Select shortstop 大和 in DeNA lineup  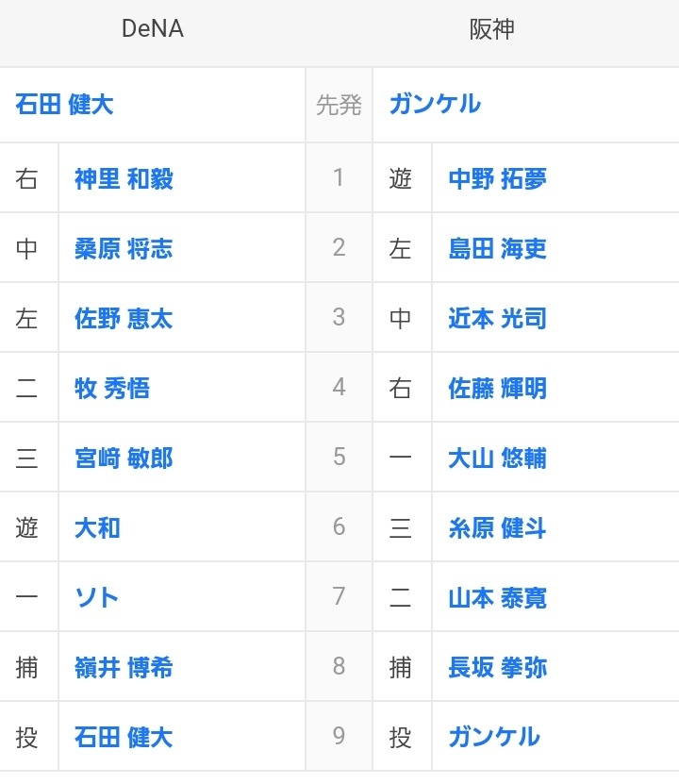[97, 527]
